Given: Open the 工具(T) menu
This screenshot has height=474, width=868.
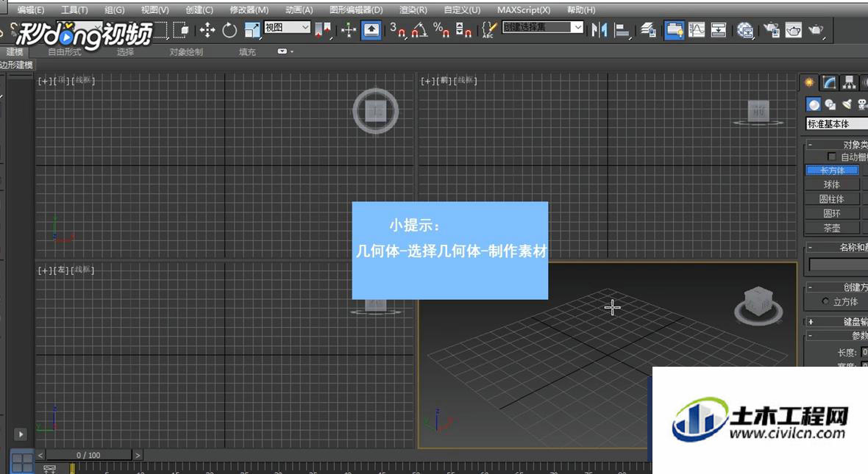Looking at the screenshot, I should click(x=74, y=10).
